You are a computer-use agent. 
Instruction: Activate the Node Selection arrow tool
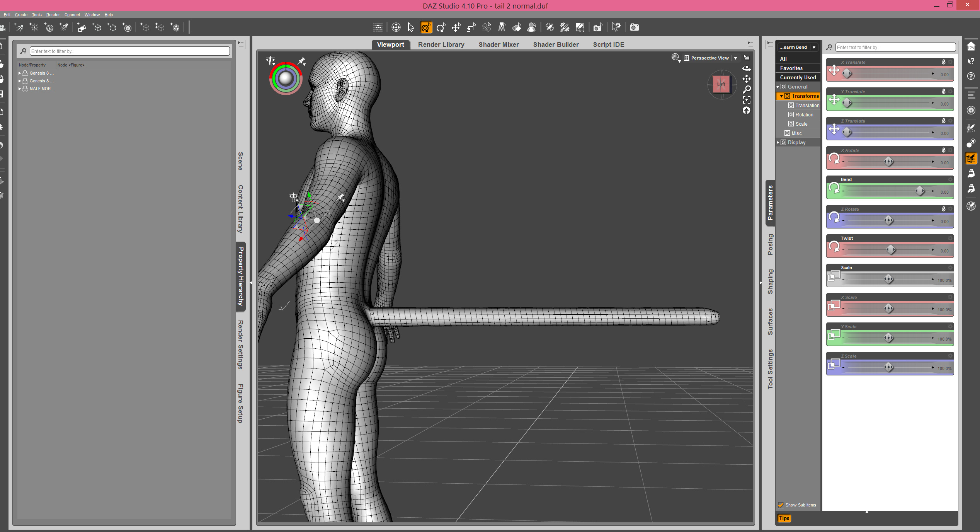pyautogui.click(x=411, y=27)
